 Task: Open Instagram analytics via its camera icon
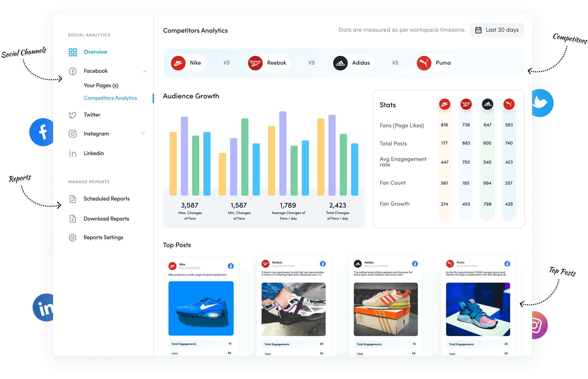coord(72,134)
